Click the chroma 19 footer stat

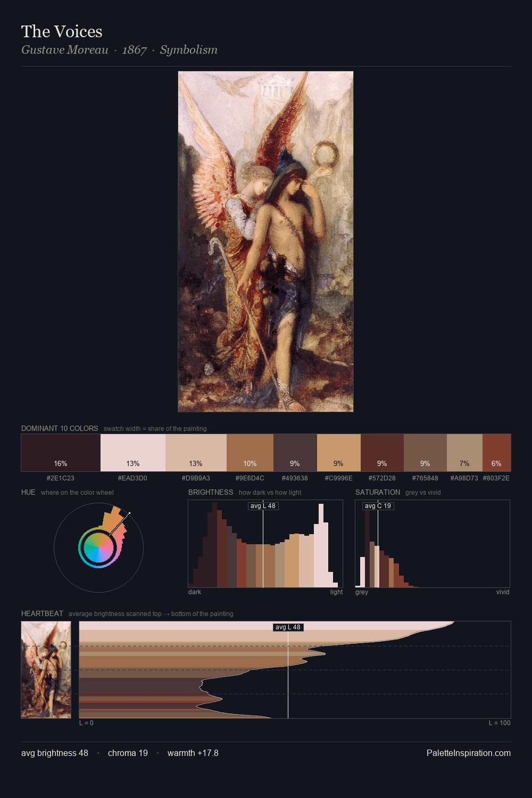[x=128, y=753]
